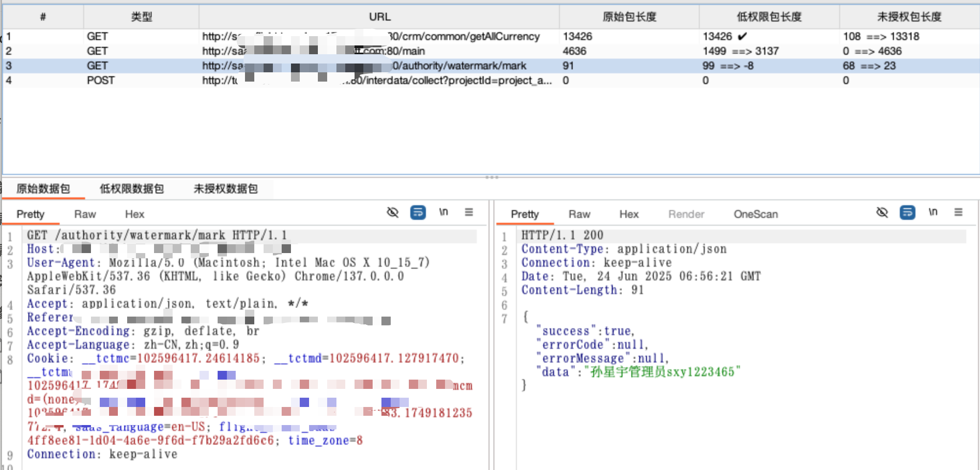This screenshot has height=470, width=980.
Task: Select row with getAllCurrency URL
Action: pyautogui.click(x=372, y=37)
